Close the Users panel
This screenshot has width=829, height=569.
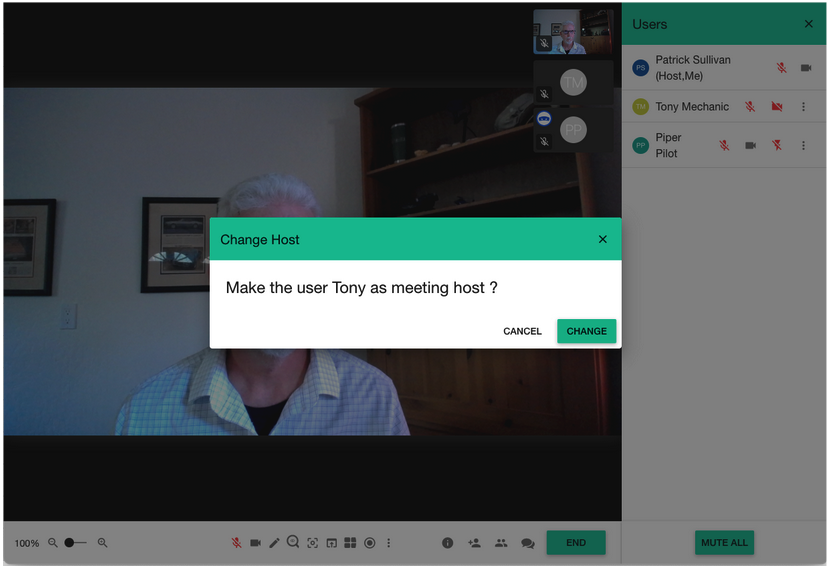(x=808, y=24)
